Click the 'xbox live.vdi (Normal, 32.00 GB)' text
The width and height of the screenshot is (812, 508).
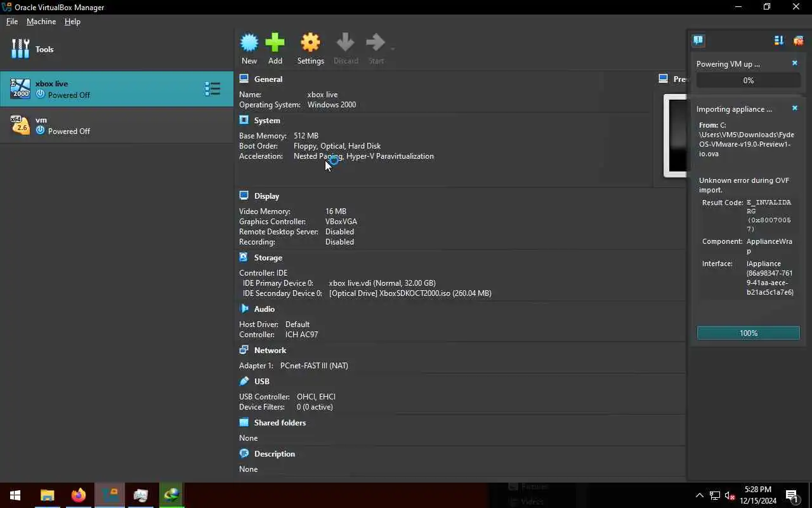[382, 283]
